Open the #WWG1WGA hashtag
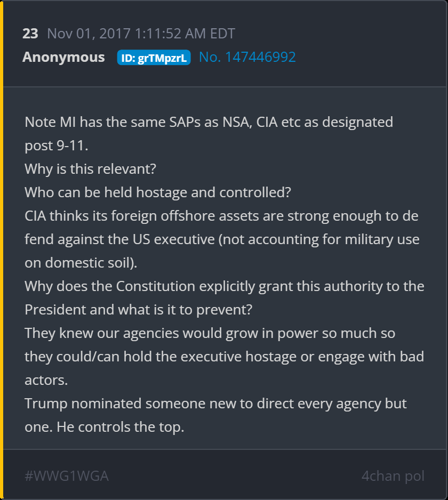This screenshot has width=448, height=500. [67, 475]
